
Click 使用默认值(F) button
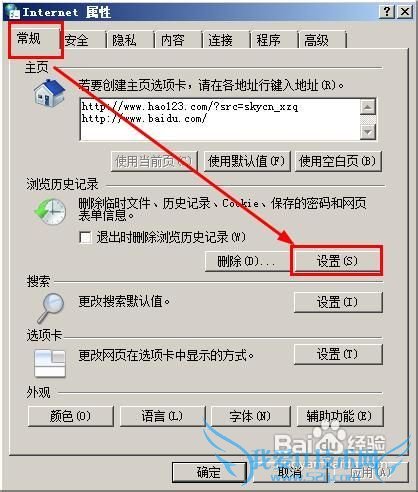point(247,162)
